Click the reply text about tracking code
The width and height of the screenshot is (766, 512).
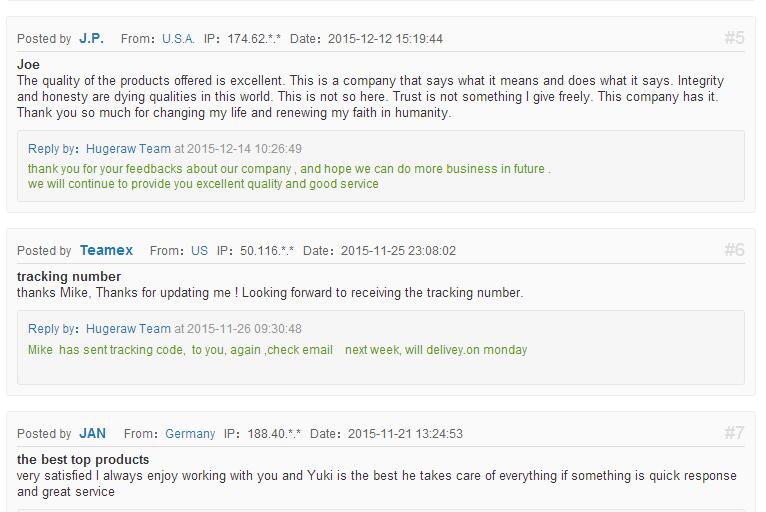tap(277, 350)
